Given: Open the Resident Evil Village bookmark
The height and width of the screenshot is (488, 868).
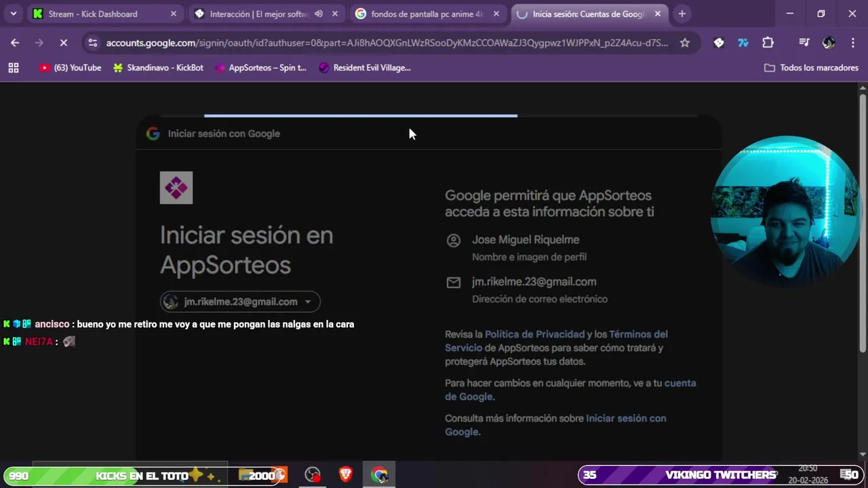Looking at the screenshot, I should click(365, 68).
